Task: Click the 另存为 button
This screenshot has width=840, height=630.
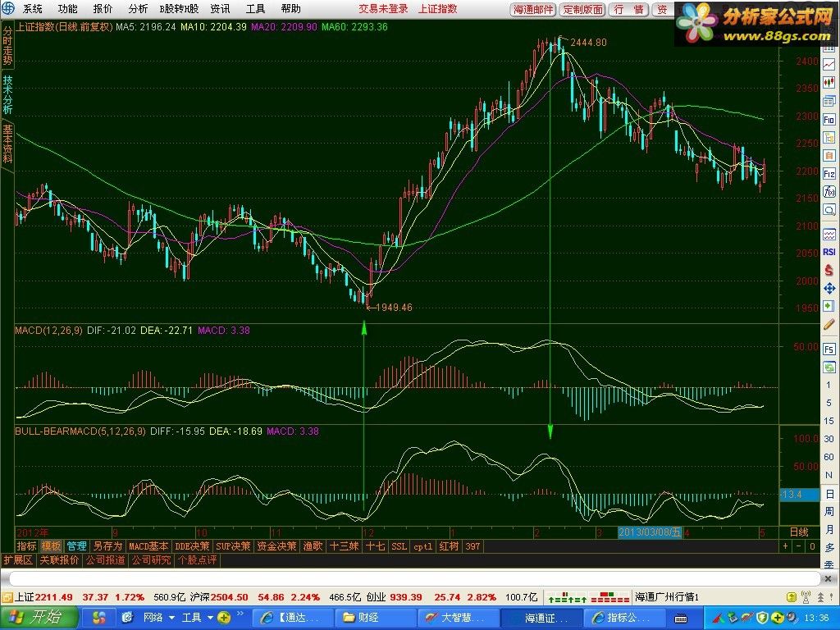Action: click(x=107, y=546)
